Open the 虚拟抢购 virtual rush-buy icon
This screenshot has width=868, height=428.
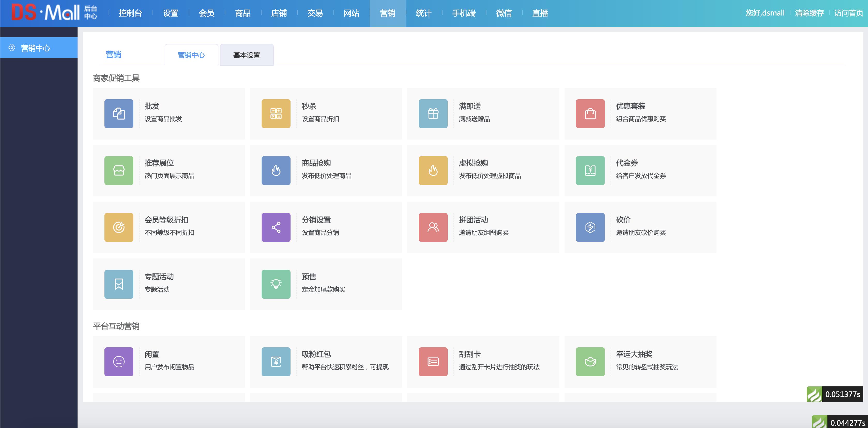tap(433, 171)
